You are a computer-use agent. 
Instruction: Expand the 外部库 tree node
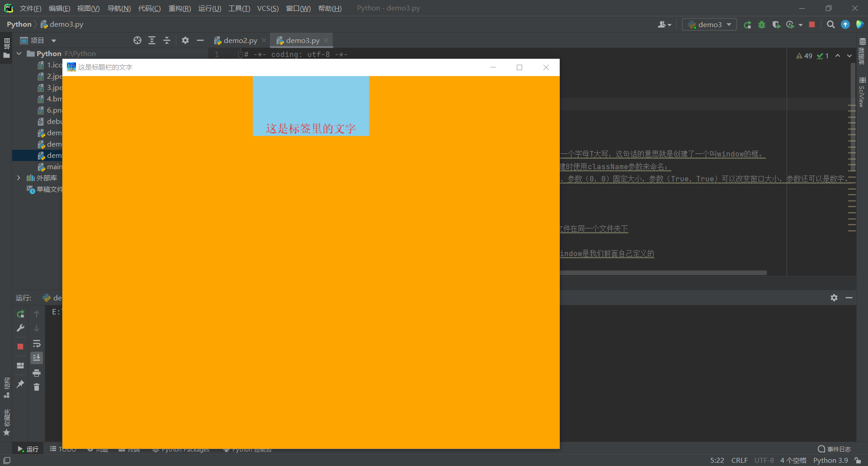pyautogui.click(x=19, y=178)
